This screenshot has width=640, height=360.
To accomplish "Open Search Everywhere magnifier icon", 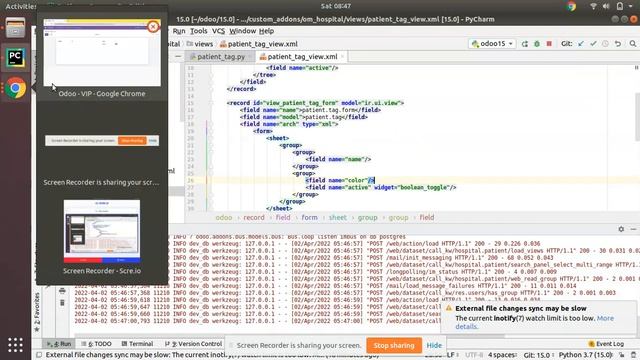I will tap(633, 44).
